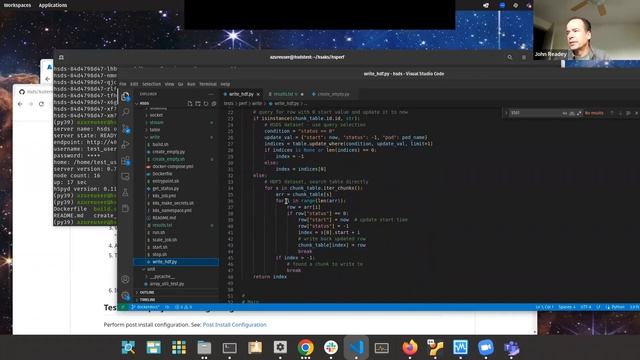
Task: Toggle Use Regular Expression in find widget
Action: point(579,113)
